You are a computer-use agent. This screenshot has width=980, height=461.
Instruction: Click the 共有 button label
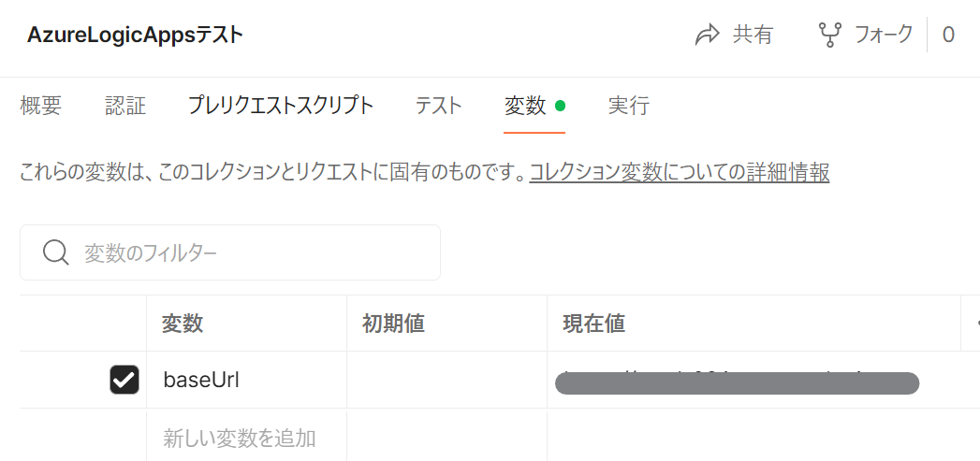(x=753, y=35)
